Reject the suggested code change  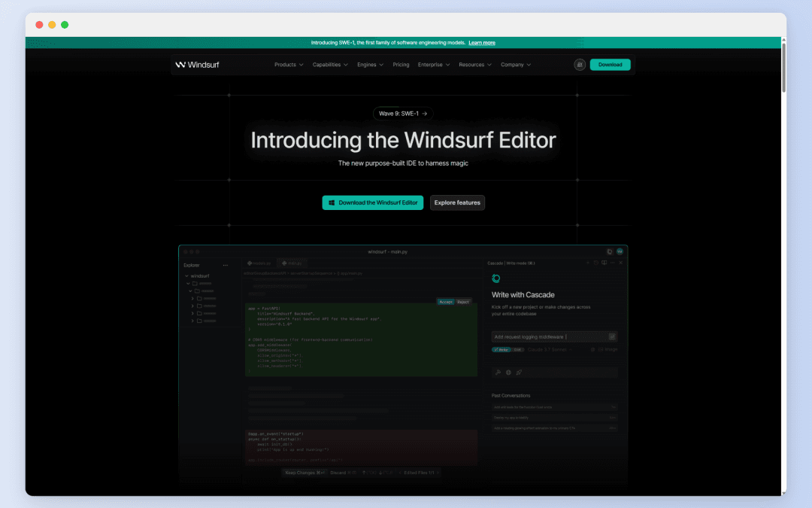click(x=463, y=302)
